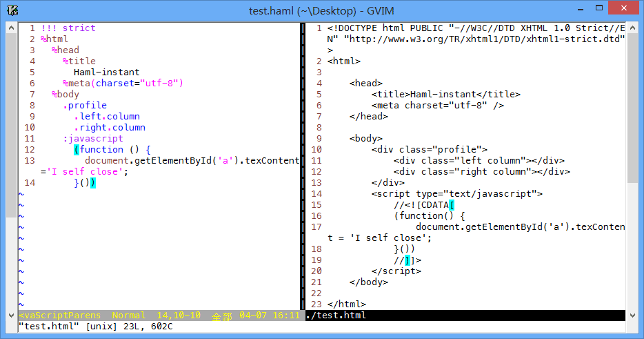The image size is (644, 339).
Task: Click '%head' line in left pane
Action: (66, 50)
